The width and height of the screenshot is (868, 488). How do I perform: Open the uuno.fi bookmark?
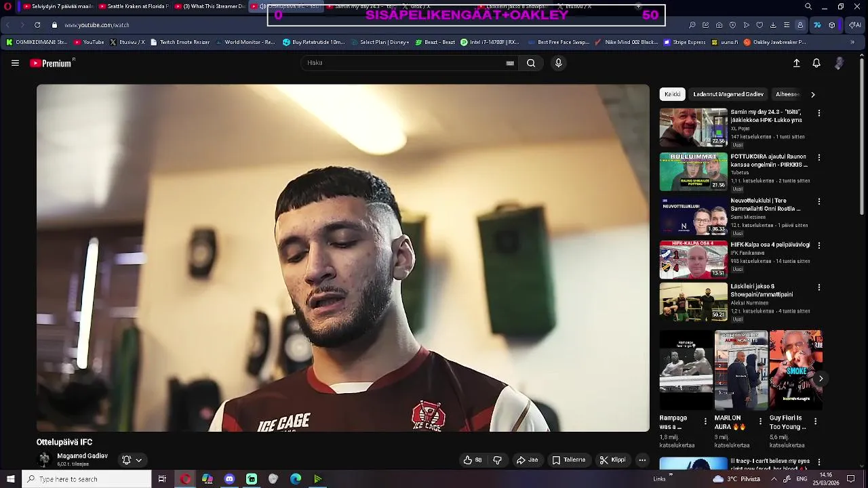pyautogui.click(x=724, y=42)
